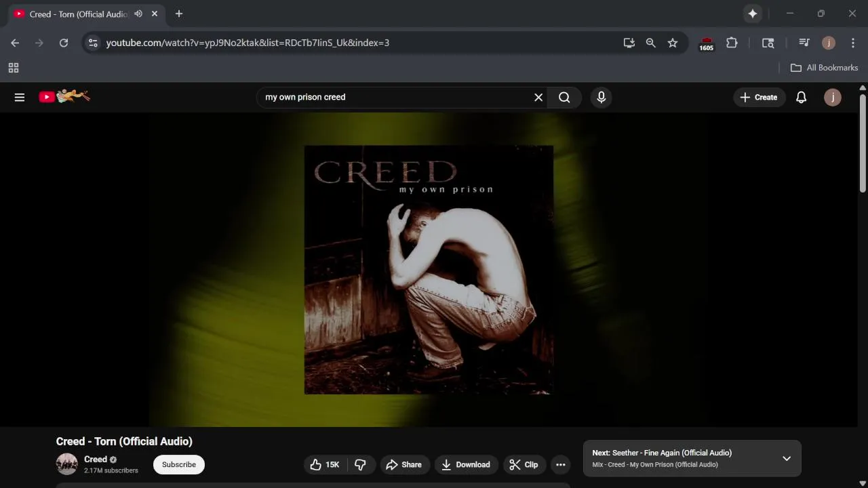
Task: Open the apps grid in bookmarks bar
Action: tap(14, 68)
